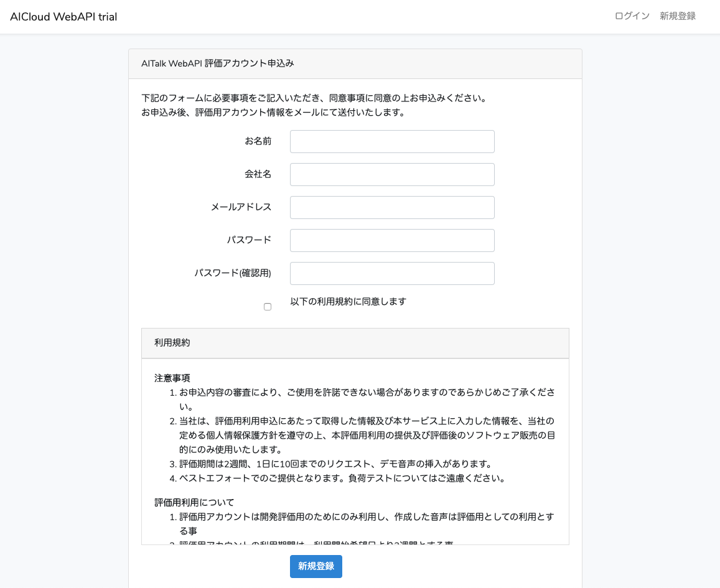Click the 評価用利用について heading
The image size is (720, 588).
pos(194,503)
